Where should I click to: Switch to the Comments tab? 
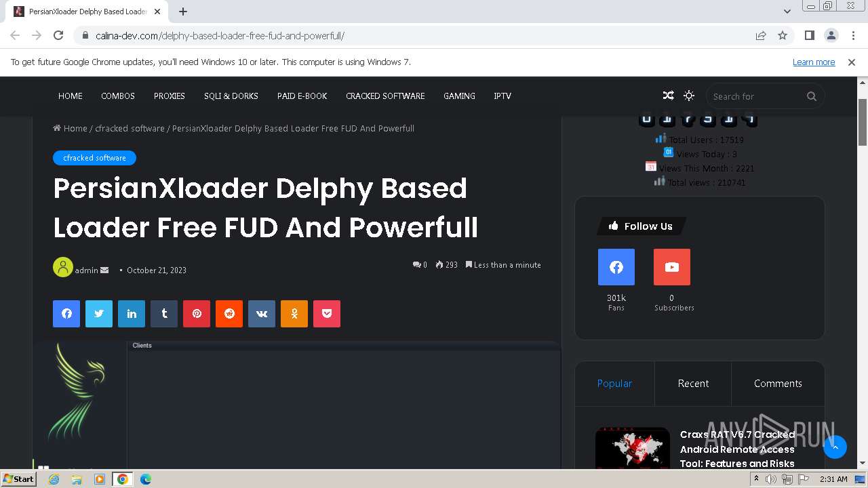tap(778, 384)
